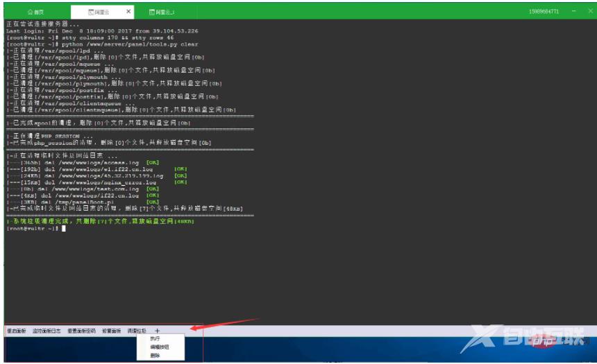Viewport: 597px width, 364px height.
Task: Choose 编辑按钮 in the context menu
Action: point(158,347)
